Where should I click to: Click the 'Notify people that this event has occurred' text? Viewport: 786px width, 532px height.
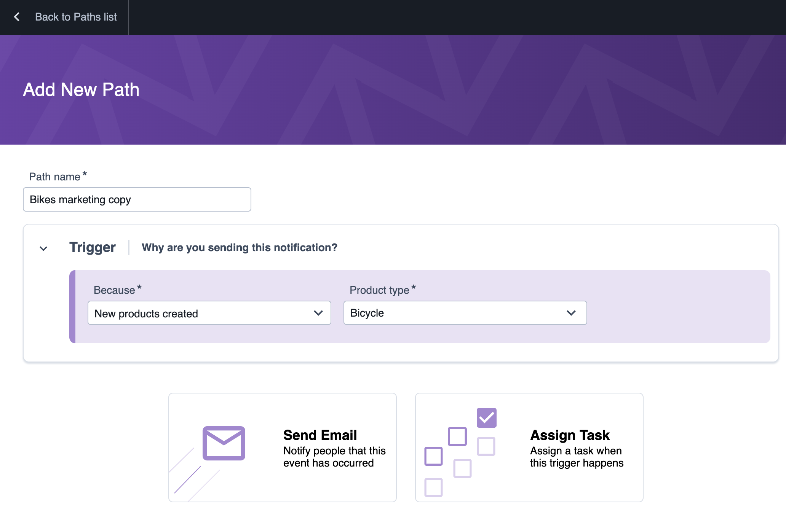pyautogui.click(x=334, y=457)
